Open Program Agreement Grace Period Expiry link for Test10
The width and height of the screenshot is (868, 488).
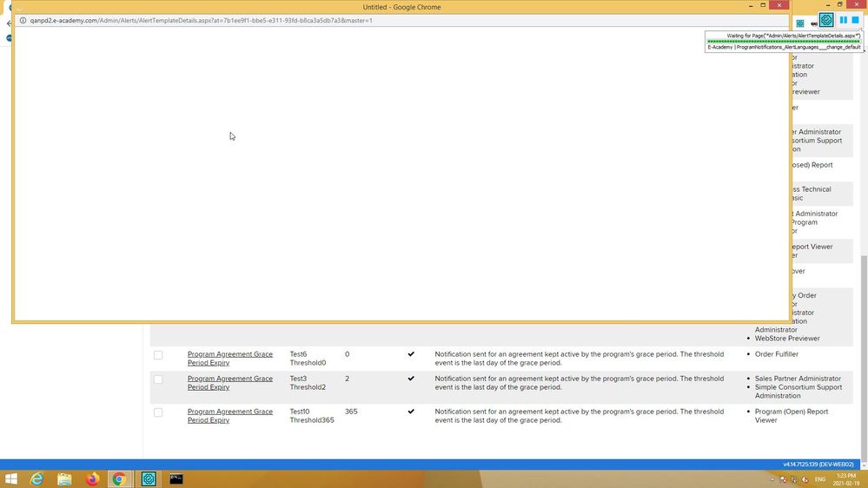tap(229, 416)
